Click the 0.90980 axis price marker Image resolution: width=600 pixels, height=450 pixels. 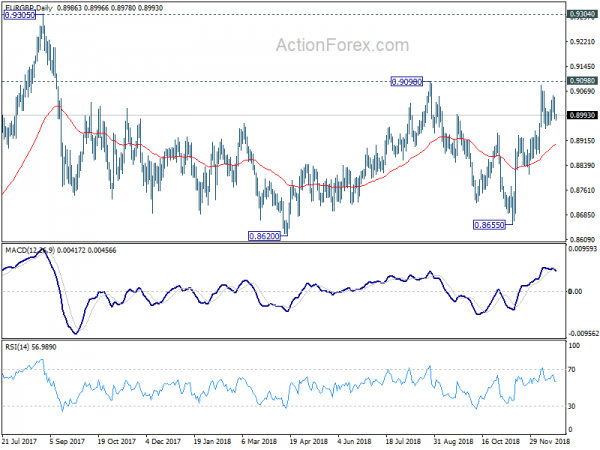pos(582,81)
